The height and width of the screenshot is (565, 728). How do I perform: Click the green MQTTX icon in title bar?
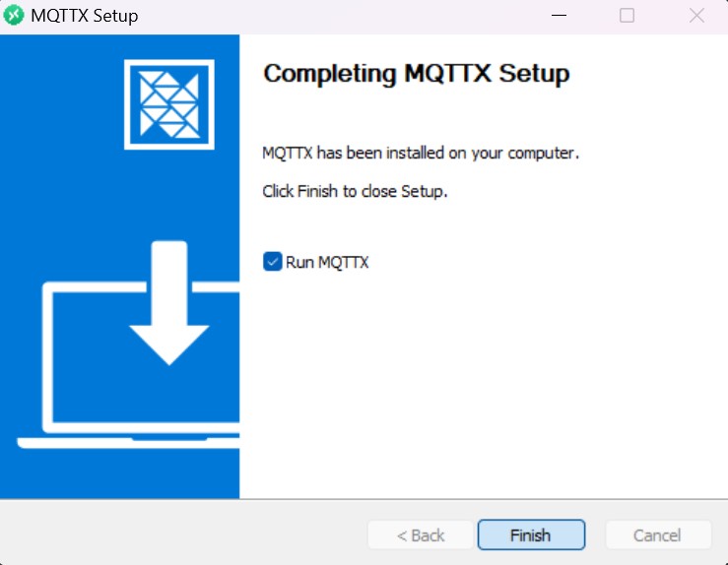tap(14, 16)
